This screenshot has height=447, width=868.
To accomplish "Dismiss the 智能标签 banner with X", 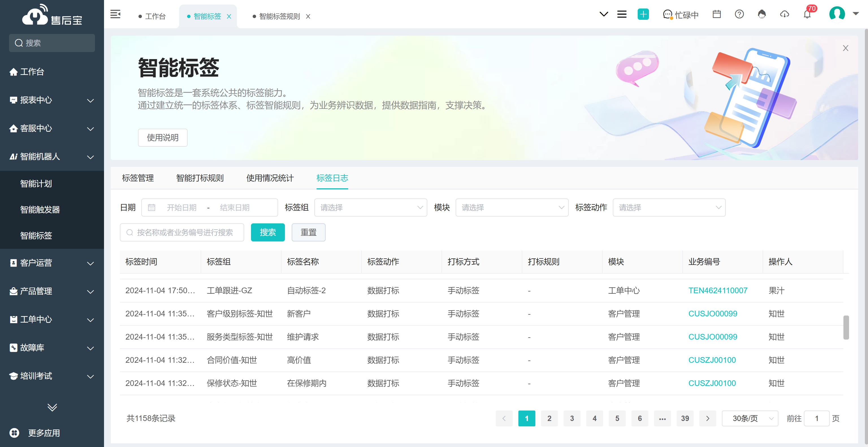I will click(x=845, y=48).
